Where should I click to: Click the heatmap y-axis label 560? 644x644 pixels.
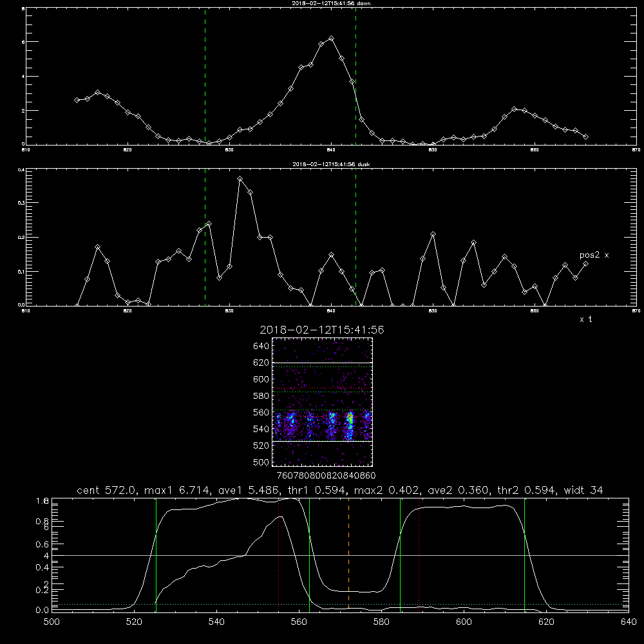point(261,412)
